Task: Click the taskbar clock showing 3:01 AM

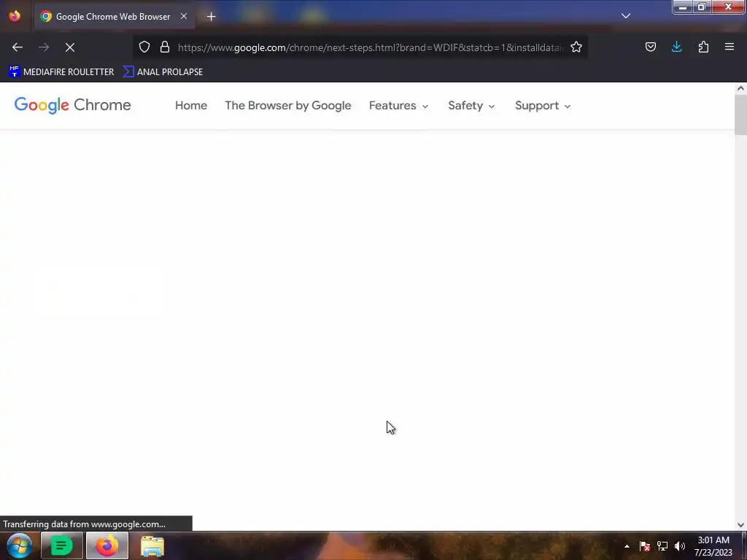Action: pyautogui.click(x=713, y=546)
